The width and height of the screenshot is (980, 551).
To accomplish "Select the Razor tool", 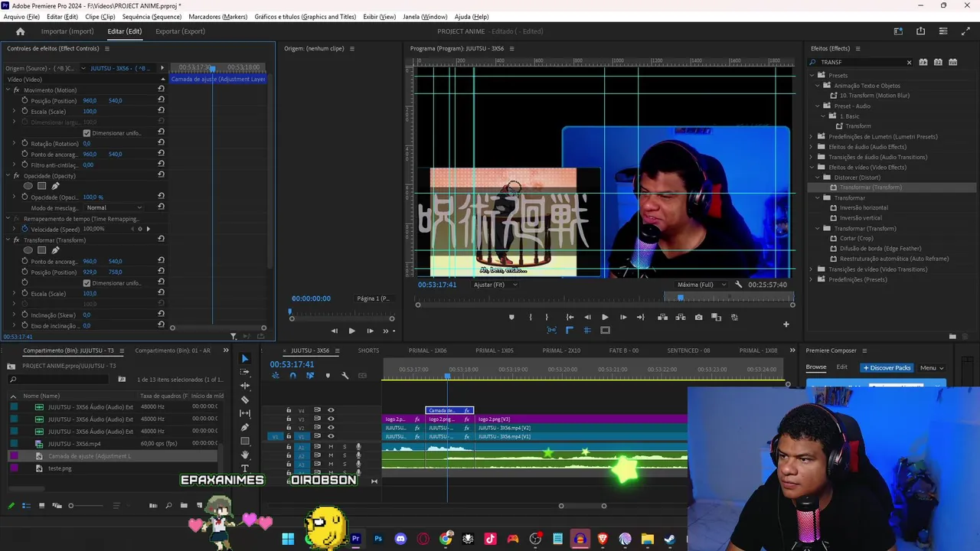I will (x=245, y=399).
